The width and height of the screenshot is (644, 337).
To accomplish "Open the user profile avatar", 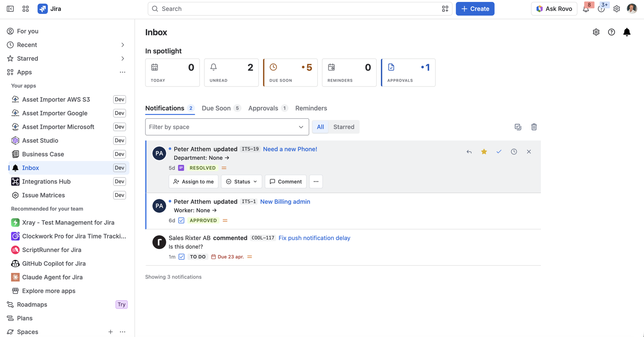I will click(632, 9).
